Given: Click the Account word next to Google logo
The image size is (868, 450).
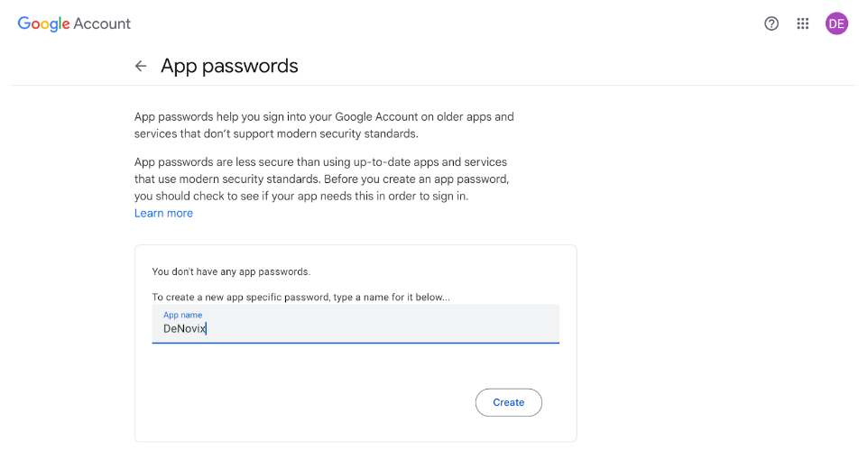Looking at the screenshot, I should [102, 23].
